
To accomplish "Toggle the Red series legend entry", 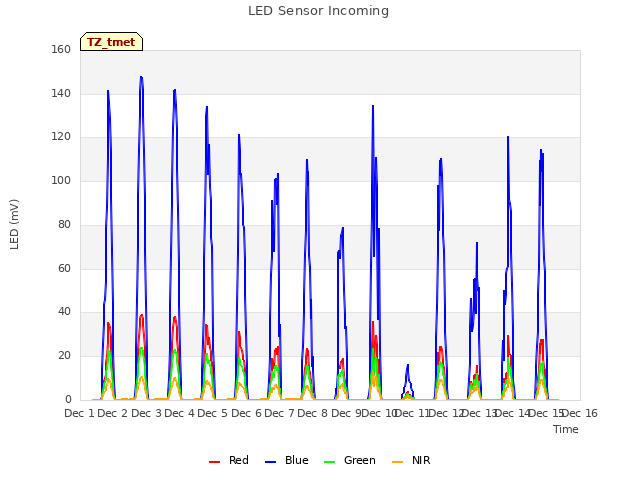I will pos(229,460).
